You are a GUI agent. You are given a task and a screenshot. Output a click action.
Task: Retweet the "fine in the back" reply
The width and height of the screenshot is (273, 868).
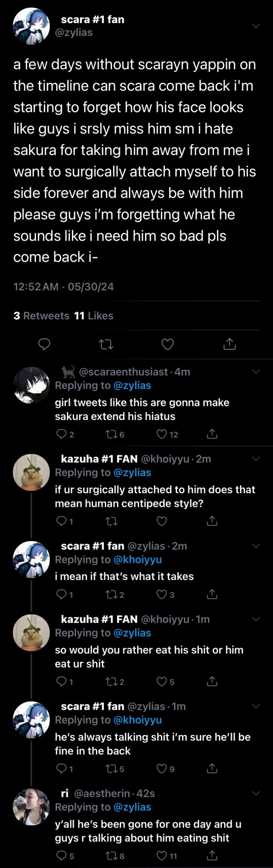pos(111,769)
